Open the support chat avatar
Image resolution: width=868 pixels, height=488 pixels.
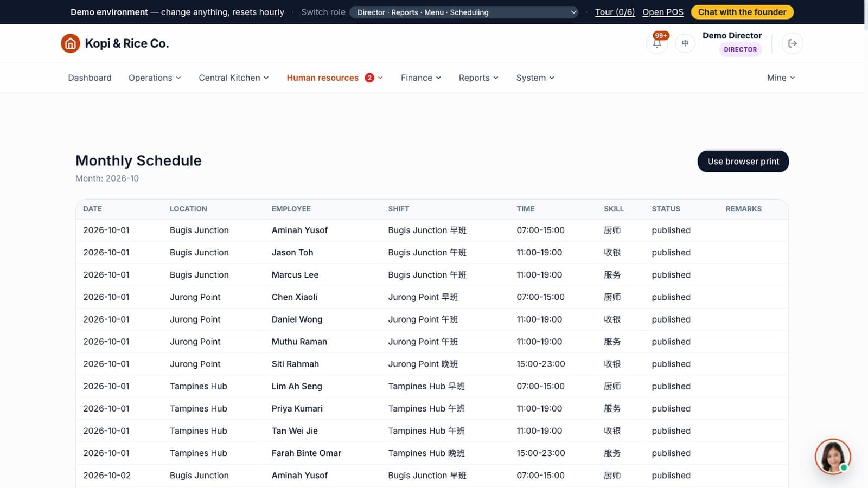(x=833, y=457)
